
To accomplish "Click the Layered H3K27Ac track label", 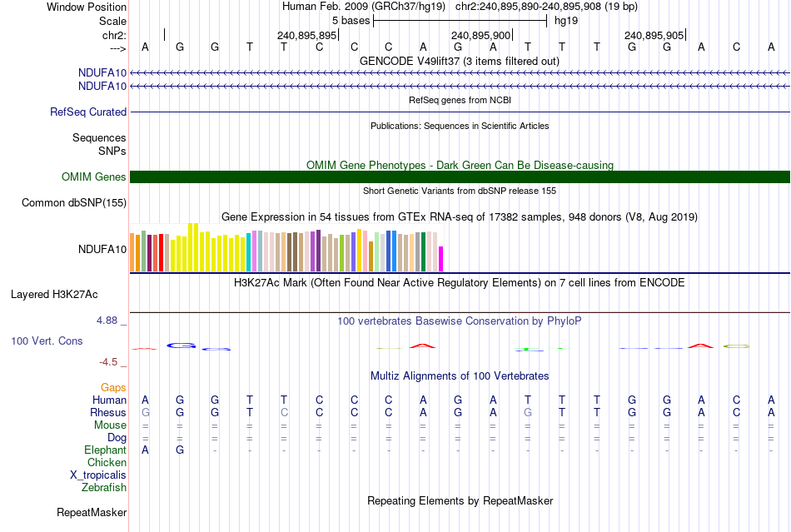I will pyautogui.click(x=54, y=295).
